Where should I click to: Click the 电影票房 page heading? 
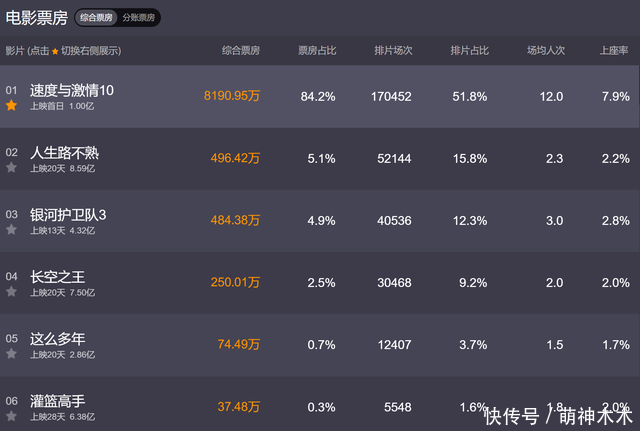pyautogui.click(x=36, y=18)
